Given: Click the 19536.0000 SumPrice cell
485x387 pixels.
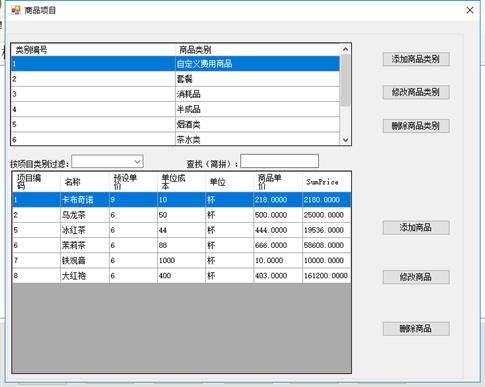Looking at the screenshot, I should (327, 230).
